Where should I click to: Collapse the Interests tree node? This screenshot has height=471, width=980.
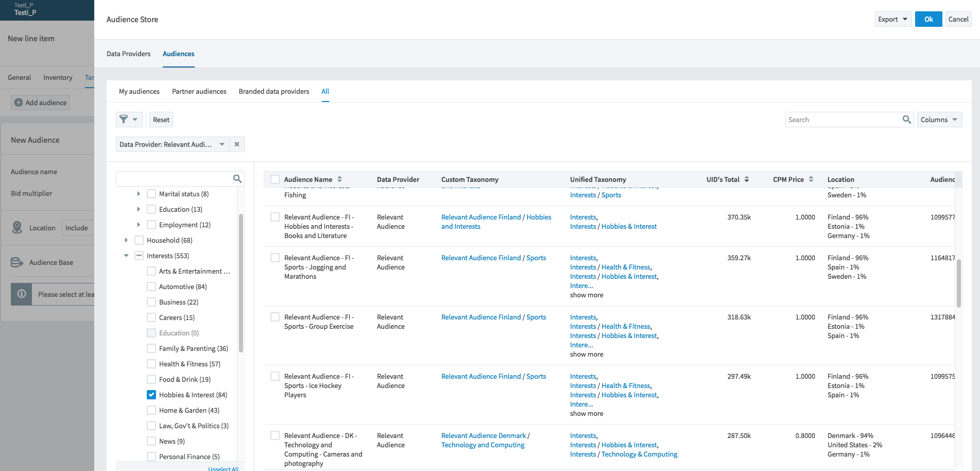tap(126, 256)
